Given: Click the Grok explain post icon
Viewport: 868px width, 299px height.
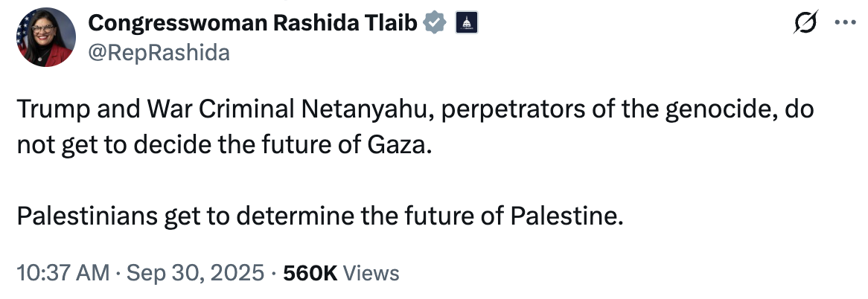Looking at the screenshot, I should pos(806,22).
